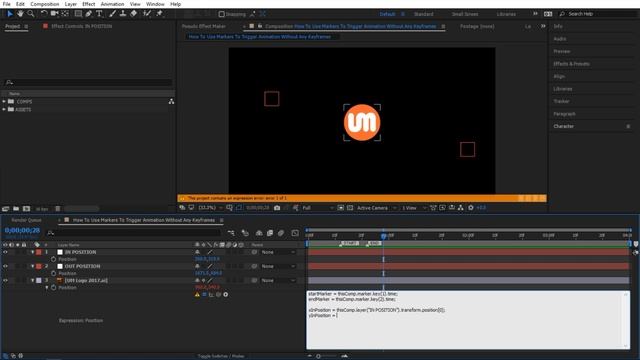Open parent dropdown for UM Logo layer
The height and width of the screenshot is (360, 640).
pos(278,280)
